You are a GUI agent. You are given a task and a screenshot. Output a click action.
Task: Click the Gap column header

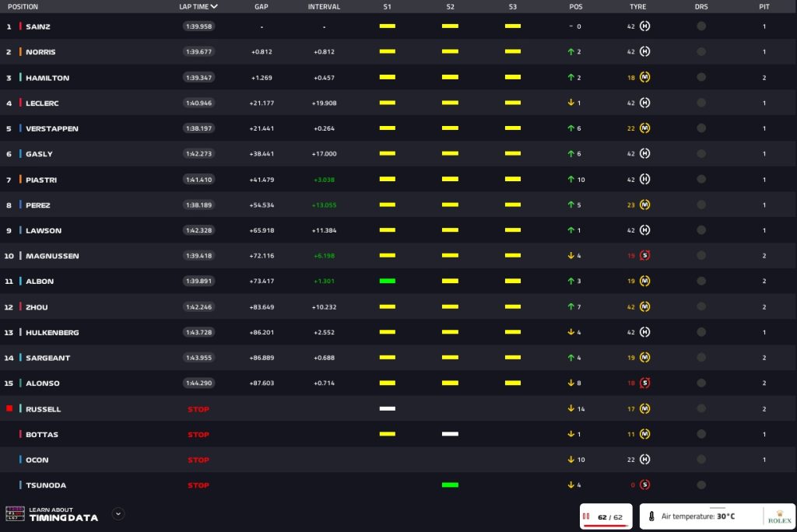[262, 6]
